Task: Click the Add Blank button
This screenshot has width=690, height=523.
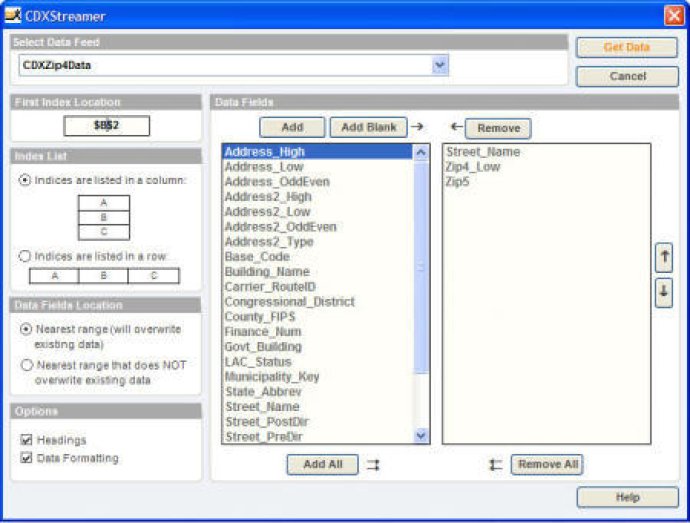Action: [x=368, y=127]
